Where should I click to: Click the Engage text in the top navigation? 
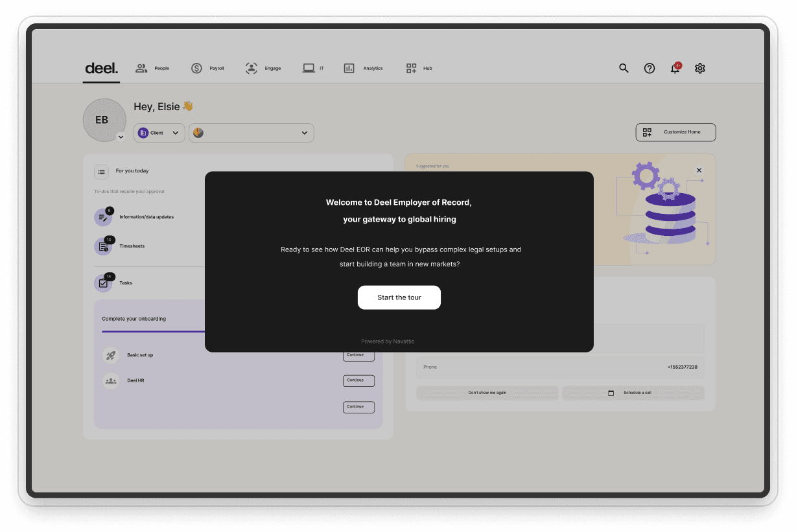pyautogui.click(x=273, y=68)
